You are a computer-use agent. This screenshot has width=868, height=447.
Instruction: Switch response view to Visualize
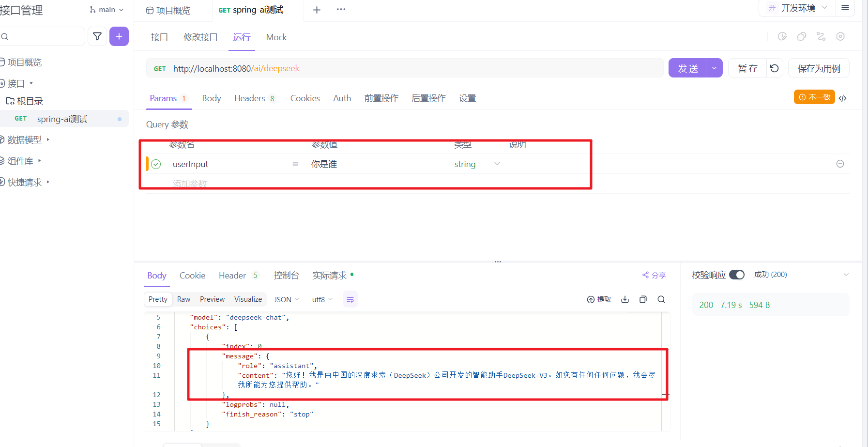248,299
